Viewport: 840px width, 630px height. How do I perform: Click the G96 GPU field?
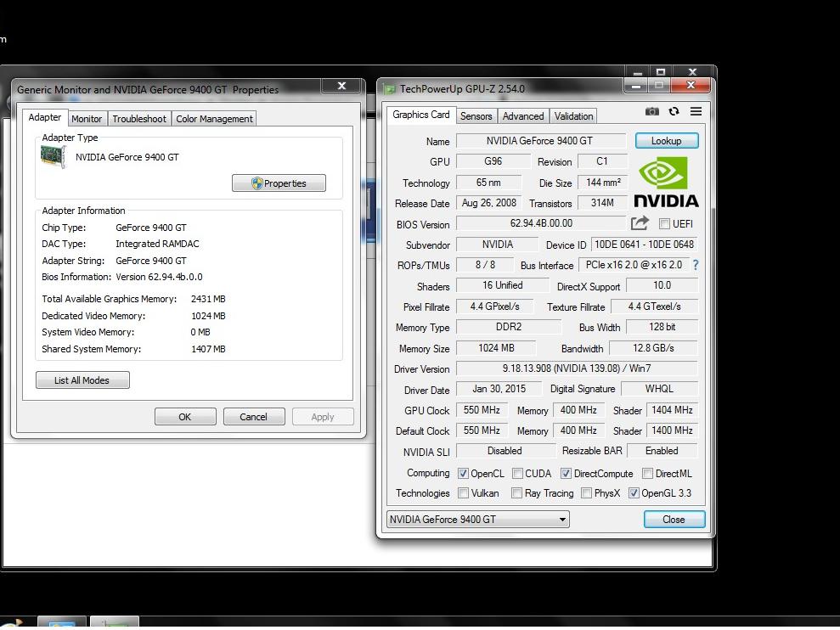[x=493, y=161]
